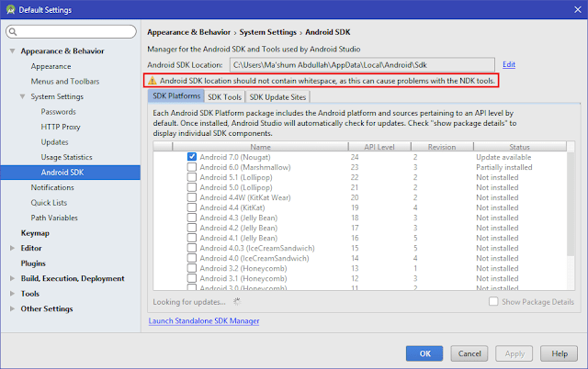Viewport: 588px width, 369px height.
Task: Check Android 3.2 (Honeycomb) checkbox
Action: tap(192, 268)
